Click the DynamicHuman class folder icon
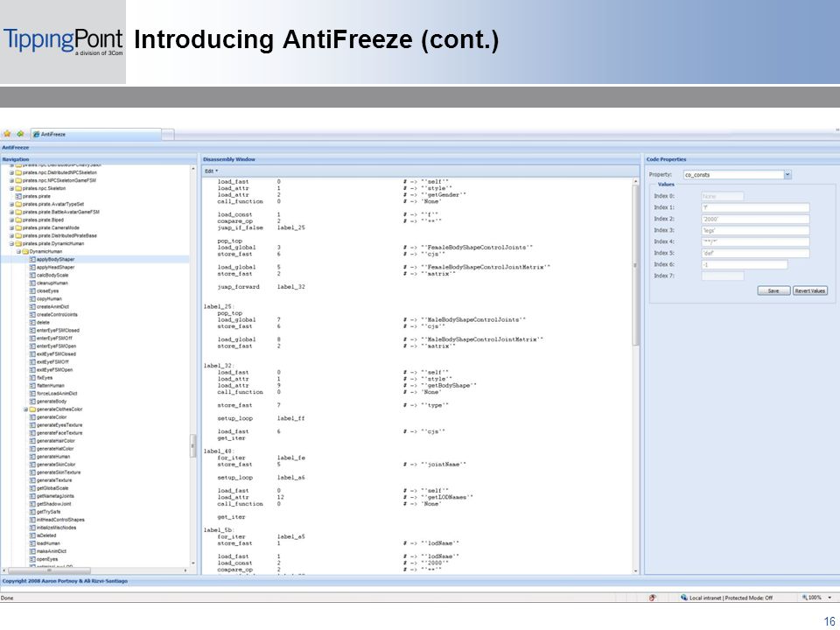This screenshot has height=630, width=840. tap(25, 252)
